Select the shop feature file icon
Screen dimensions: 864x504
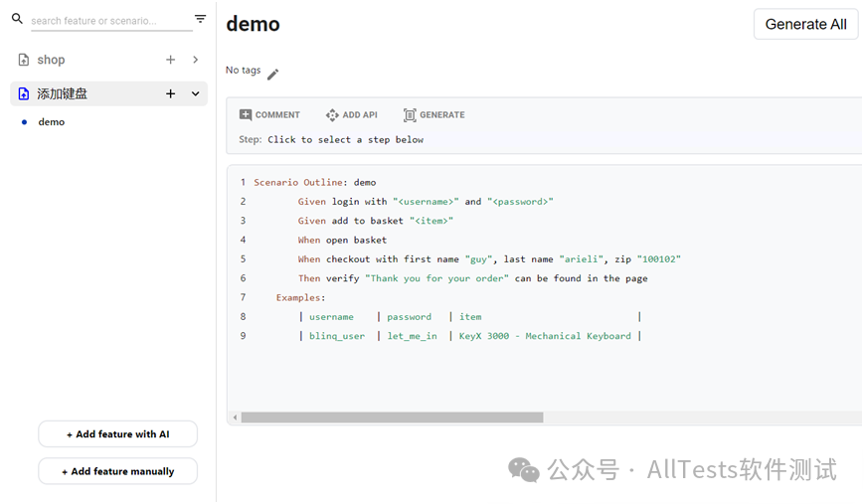(24, 60)
